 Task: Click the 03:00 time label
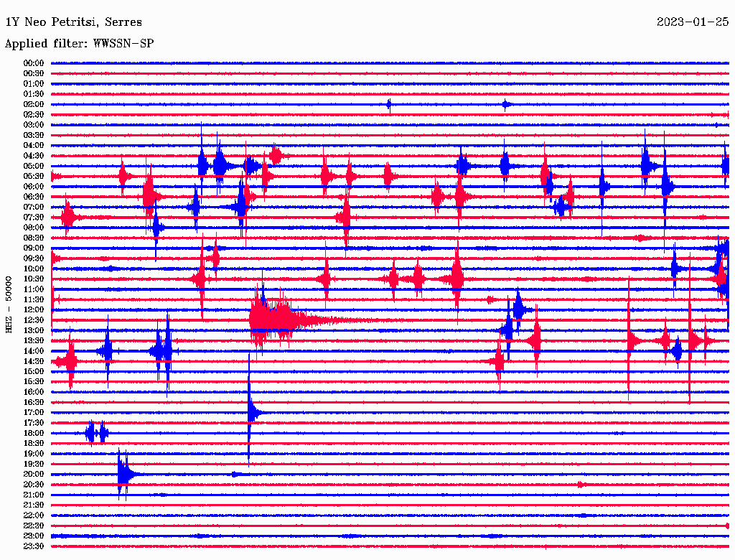(33, 125)
